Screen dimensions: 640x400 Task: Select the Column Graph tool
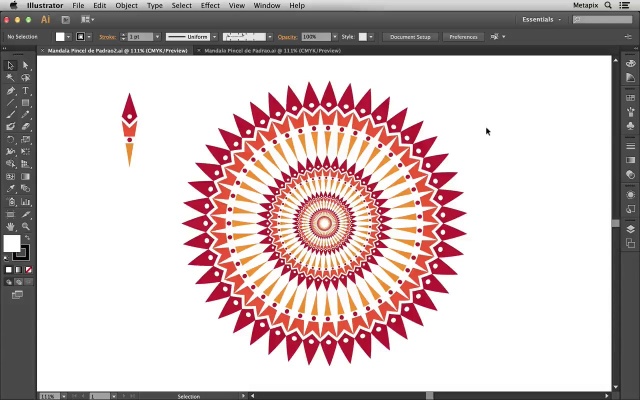(25, 202)
